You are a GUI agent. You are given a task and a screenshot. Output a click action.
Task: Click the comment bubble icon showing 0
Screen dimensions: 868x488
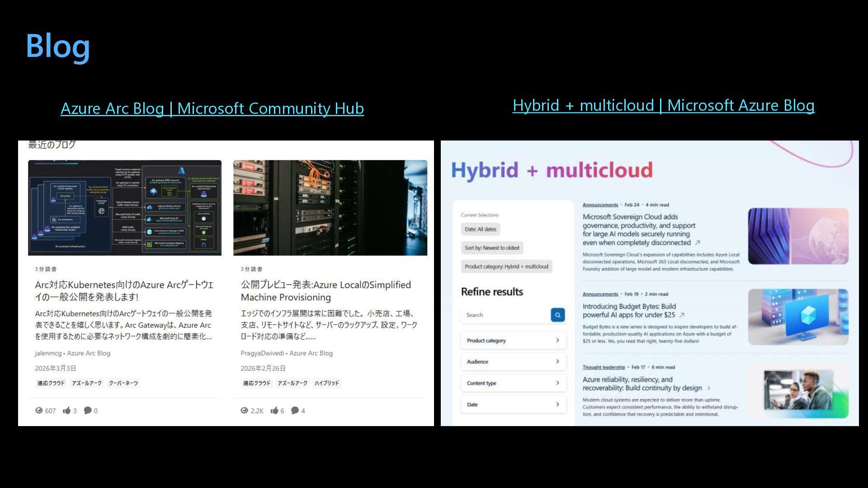[x=88, y=410]
